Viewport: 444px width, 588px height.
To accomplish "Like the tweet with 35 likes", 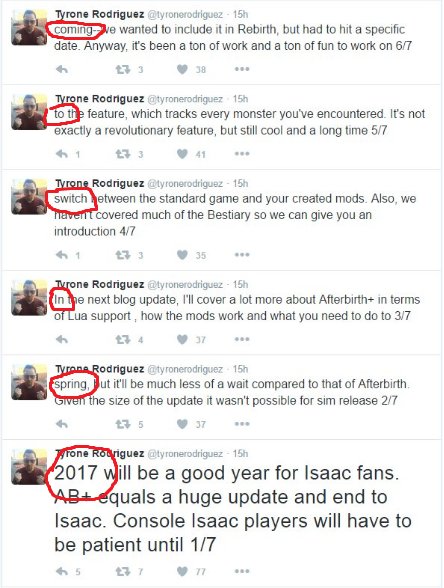I will 182,255.
